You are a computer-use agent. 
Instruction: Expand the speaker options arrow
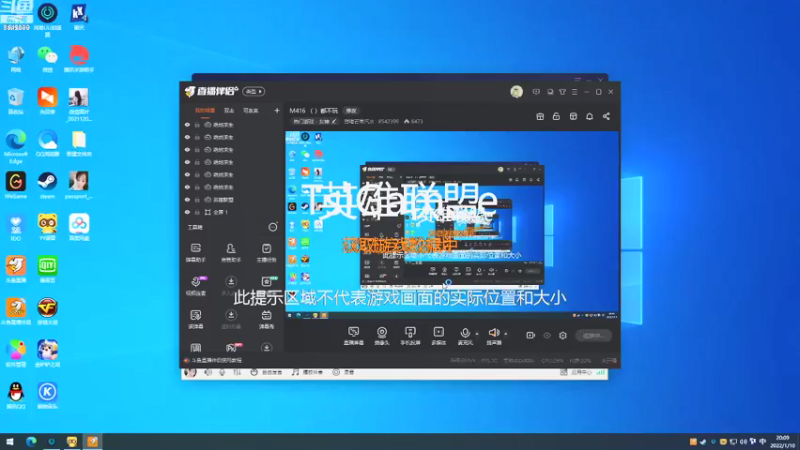tap(506, 334)
